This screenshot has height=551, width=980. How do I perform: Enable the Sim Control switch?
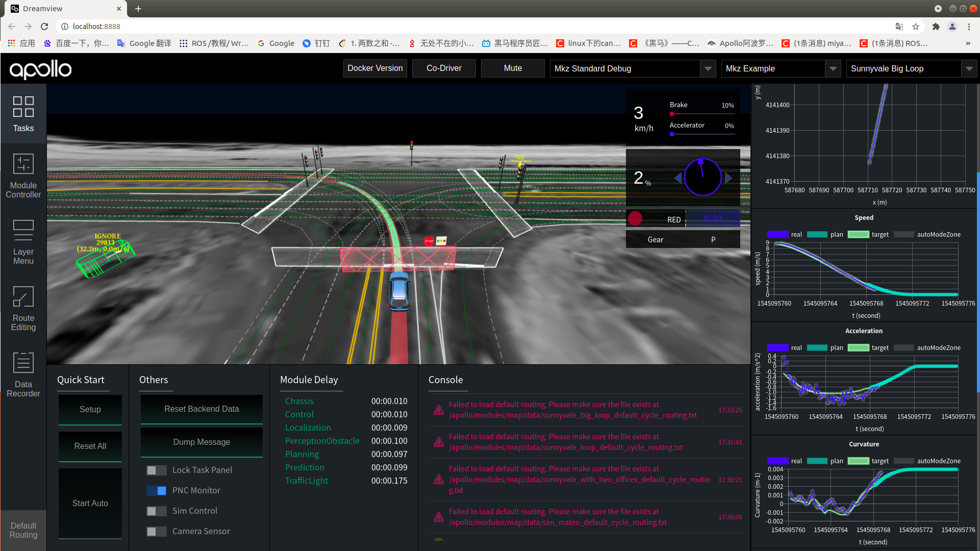(x=156, y=511)
